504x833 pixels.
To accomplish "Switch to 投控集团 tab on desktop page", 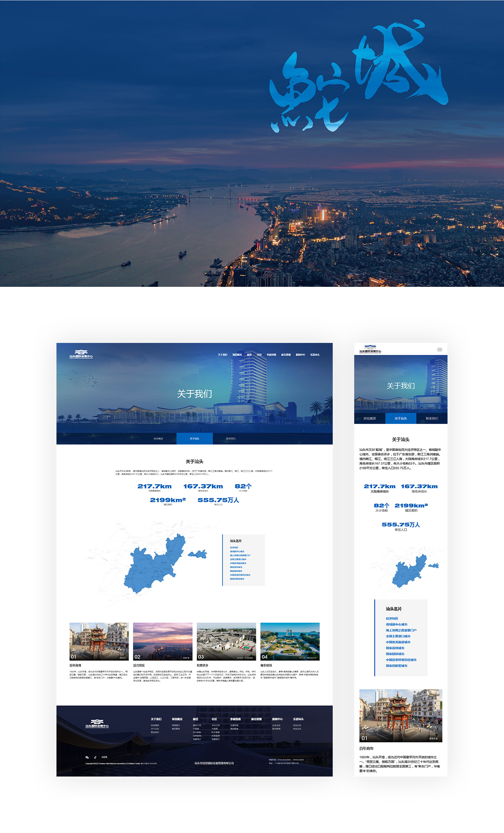I will pyautogui.click(x=158, y=439).
